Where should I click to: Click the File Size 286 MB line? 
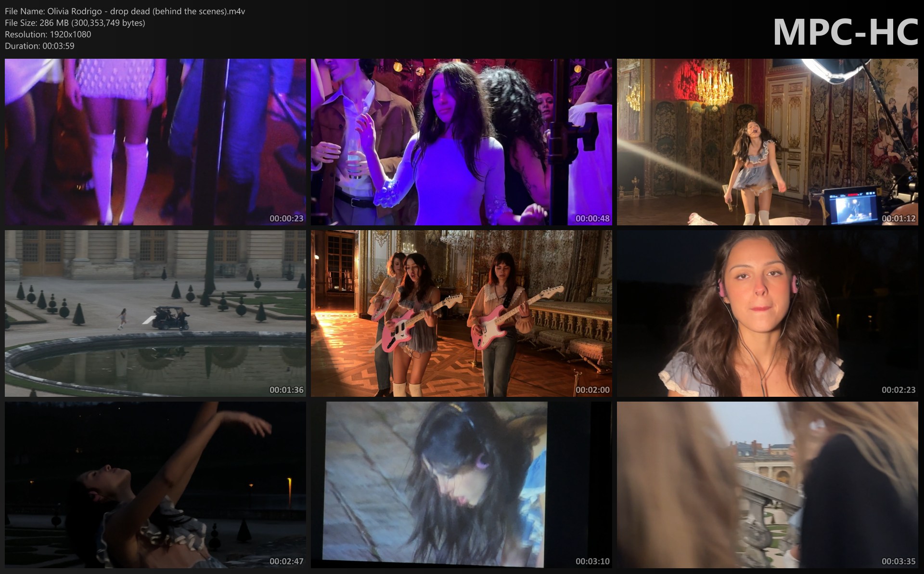click(x=75, y=23)
